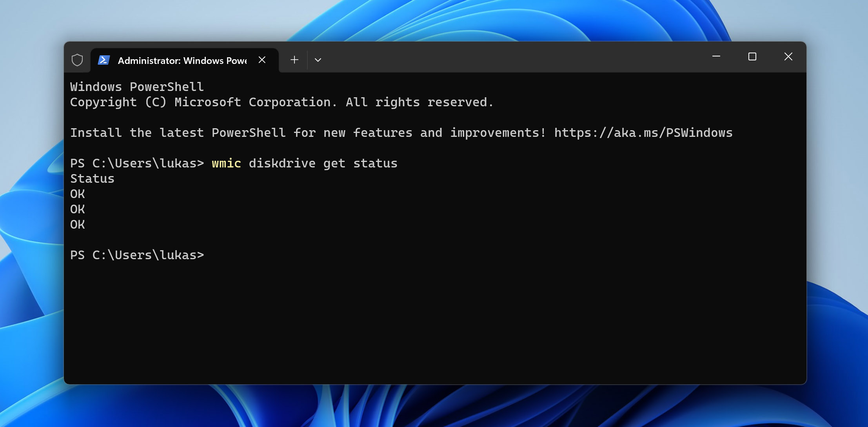Viewport: 868px width, 427px height.
Task: Open a new tab with plus button
Action: pyautogui.click(x=294, y=60)
